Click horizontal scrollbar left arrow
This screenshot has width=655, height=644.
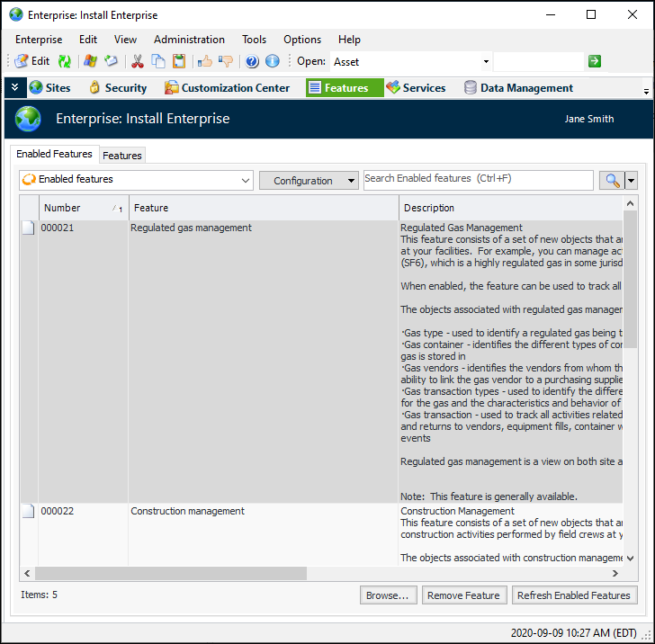click(x=27, y=574)
